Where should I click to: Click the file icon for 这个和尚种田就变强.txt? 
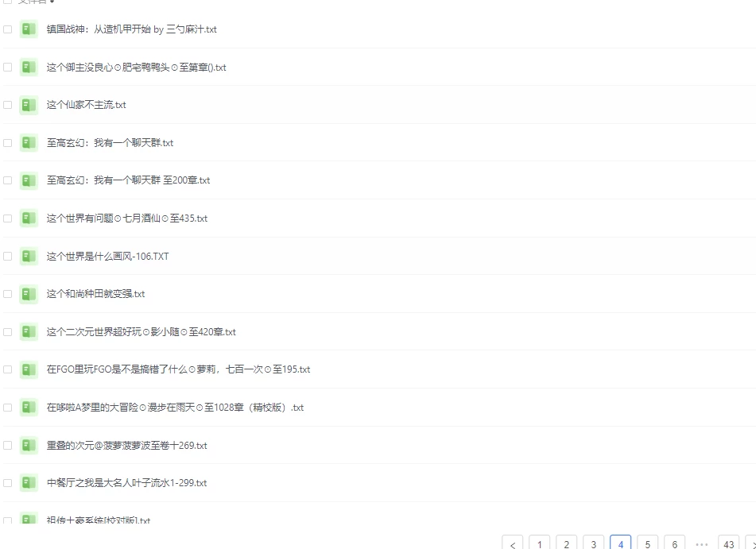[x=28, y=293]
